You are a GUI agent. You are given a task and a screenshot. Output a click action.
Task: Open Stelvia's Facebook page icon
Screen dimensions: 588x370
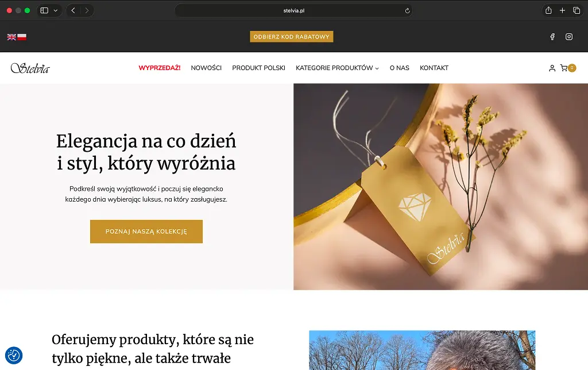pos(552,37)
